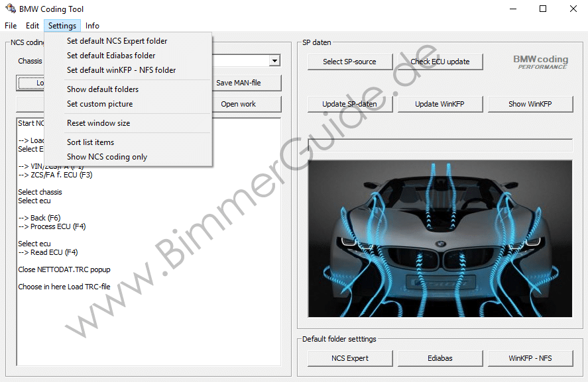Pick Set default winKFP - NFS folder
Screen dimensions: 588x382
click(x=121, y=70)
